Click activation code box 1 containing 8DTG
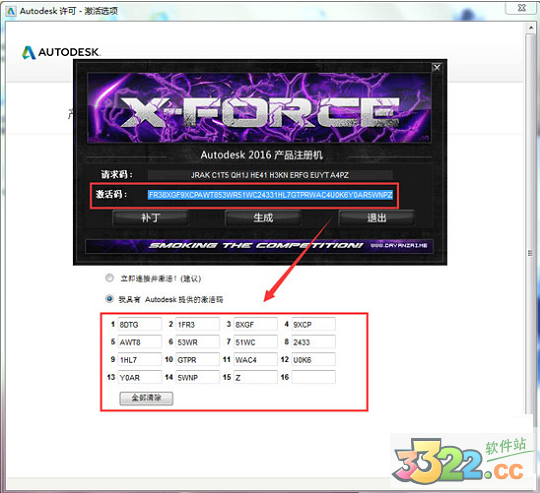The image size is (540, 493). click(139, 324)
